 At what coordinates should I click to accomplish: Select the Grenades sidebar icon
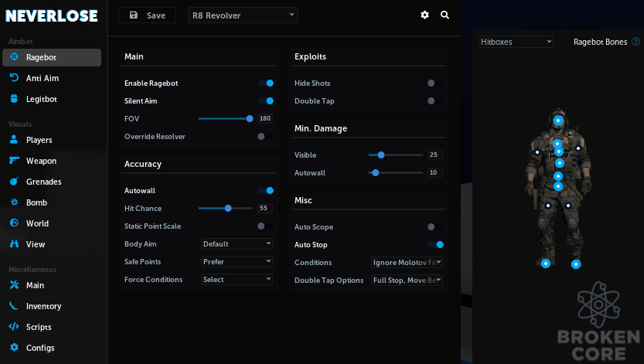pyautogui.click(x=15, y=182)
